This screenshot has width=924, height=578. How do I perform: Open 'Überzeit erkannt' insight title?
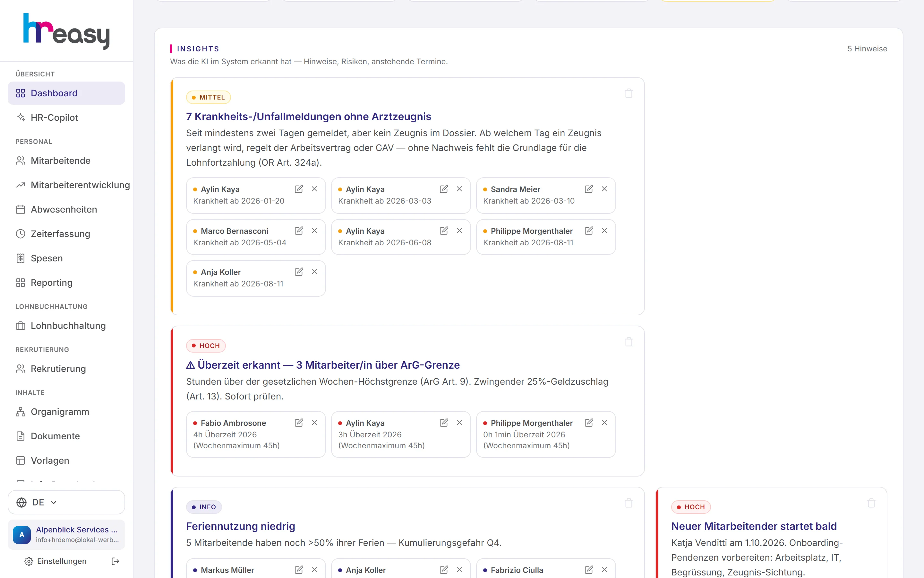pyautogui.click(x=323, y=365)
